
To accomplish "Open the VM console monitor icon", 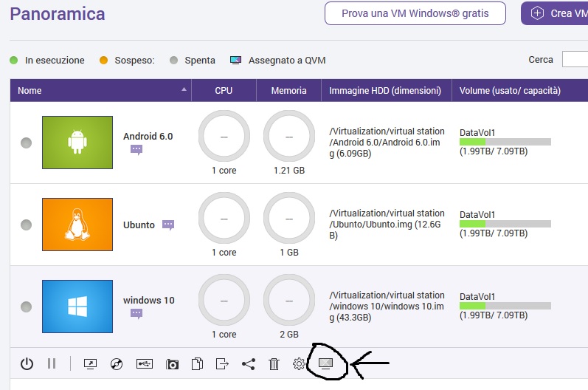I will point(90,363).
